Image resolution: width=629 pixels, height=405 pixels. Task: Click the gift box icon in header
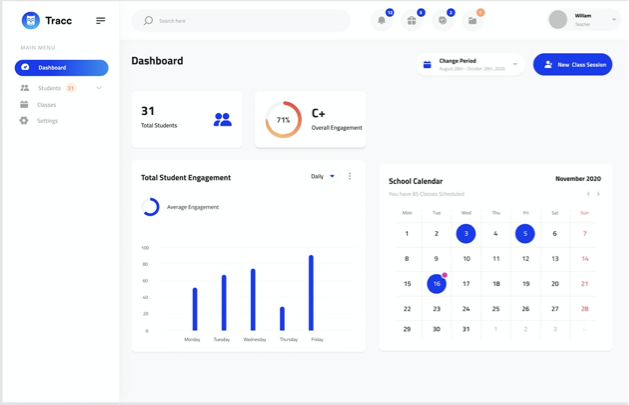(x=412, y=20)
